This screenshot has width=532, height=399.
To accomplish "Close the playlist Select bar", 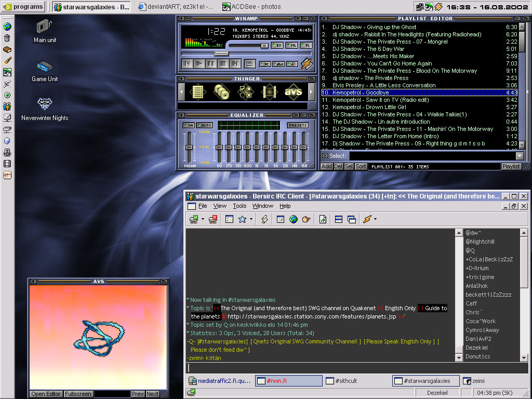I will point(325,156).
